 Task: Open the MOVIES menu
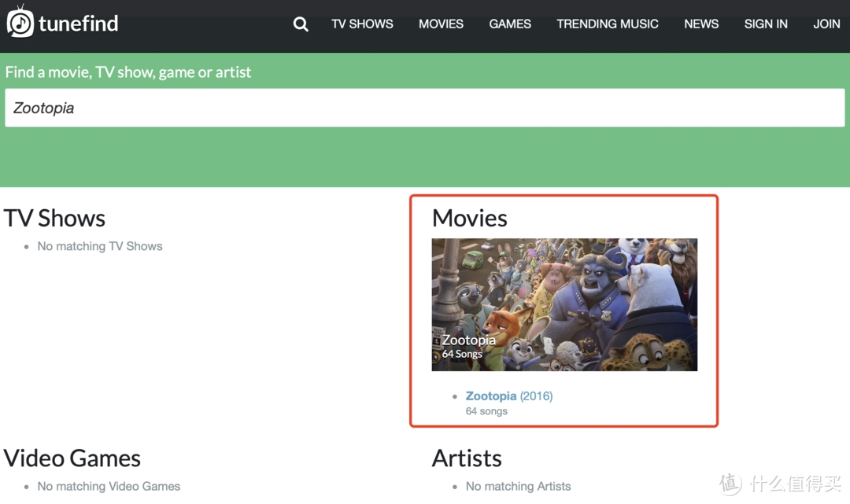click(x=441, y=24)
